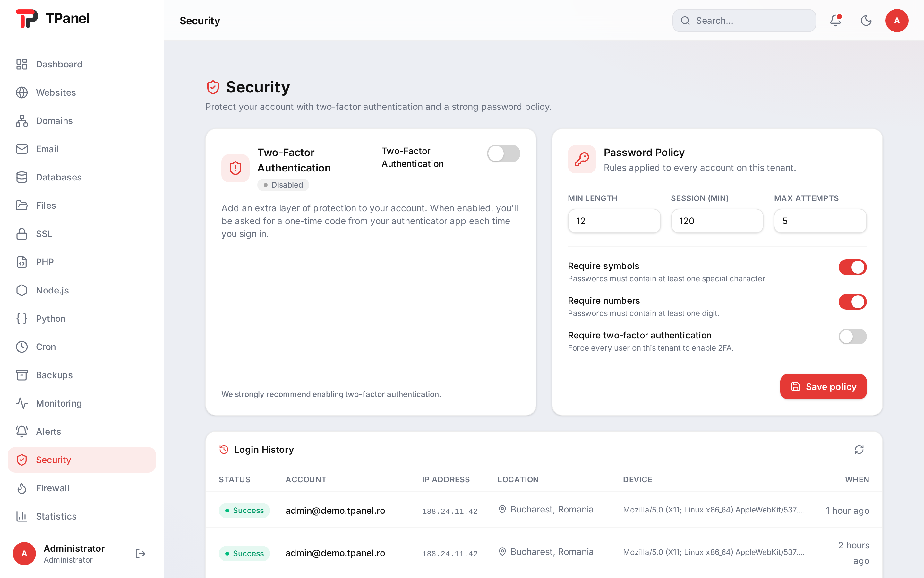The width and height of the screenshot is (924, 578).
Task: Click the PHP file-code icon
Action: [22, 262]
